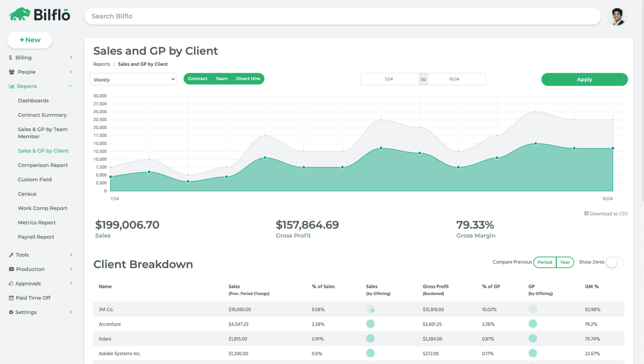Click the Tools wrench icon
Viewport: 644px width, 364px height.
11,255
